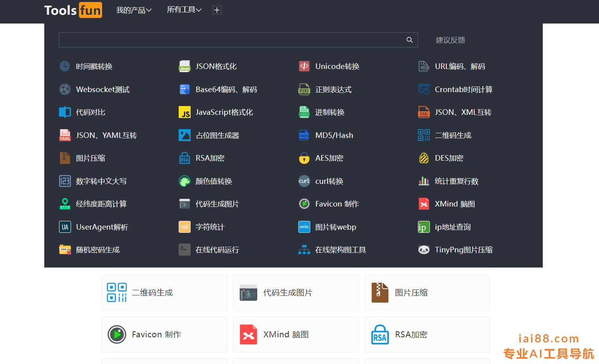Choose the ip地址查询 menu entry text
The height and width of the screenshot is (364, 599).
click(x=453, y=227)
